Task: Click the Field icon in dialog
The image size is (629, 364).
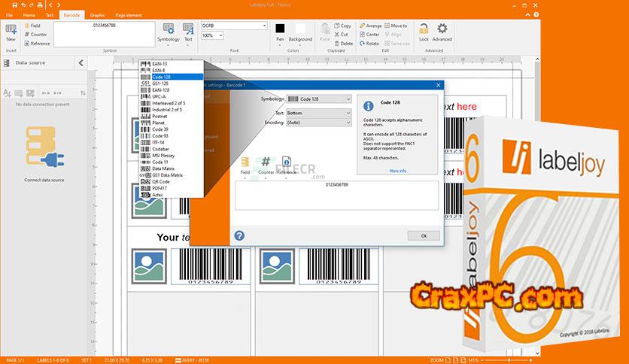Action: coord(245,161)
